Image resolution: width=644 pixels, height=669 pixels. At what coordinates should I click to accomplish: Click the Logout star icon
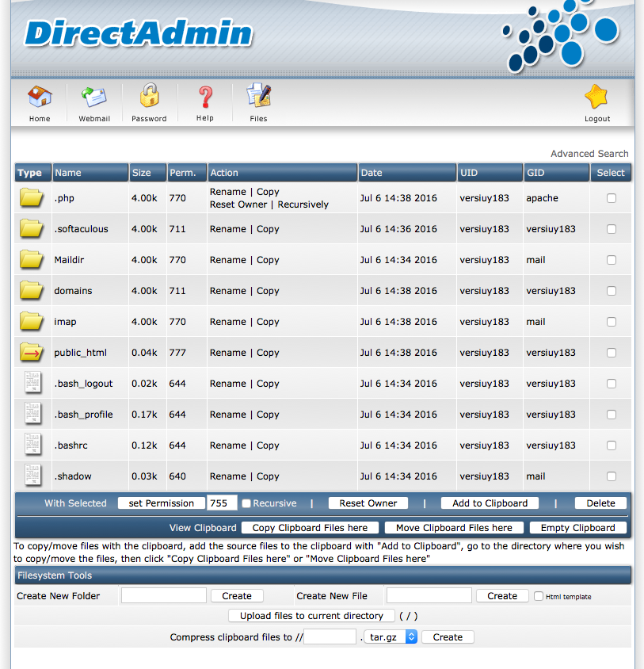[596, 97]
